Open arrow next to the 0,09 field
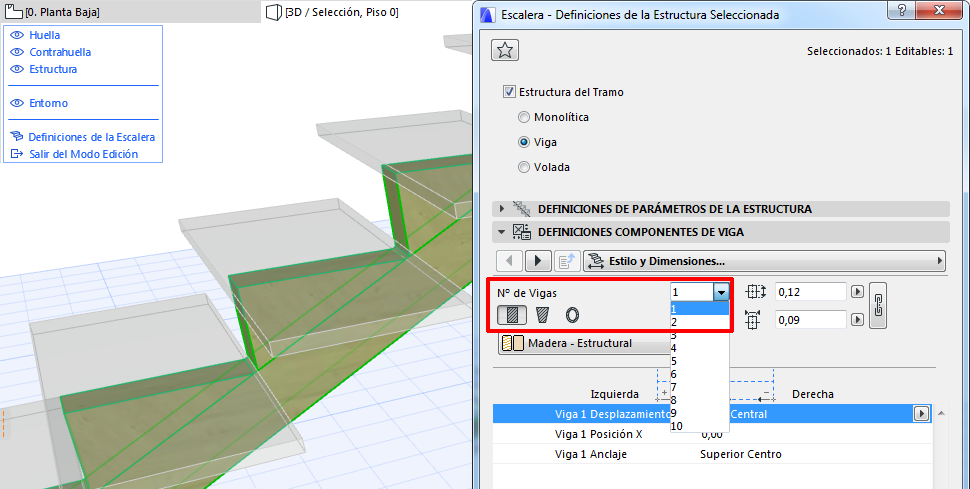 click(x=857, y=319)
